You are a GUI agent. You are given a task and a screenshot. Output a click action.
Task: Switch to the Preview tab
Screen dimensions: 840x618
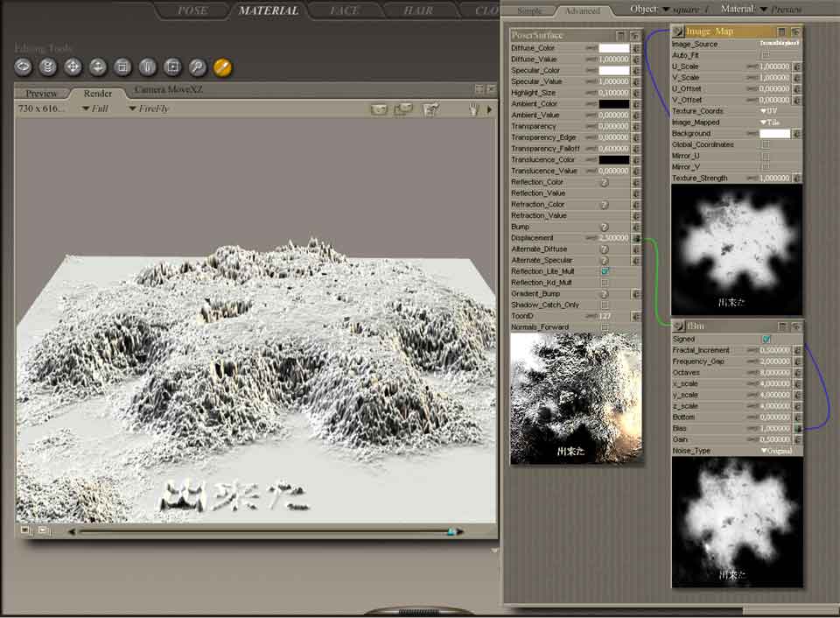point(41,94)
